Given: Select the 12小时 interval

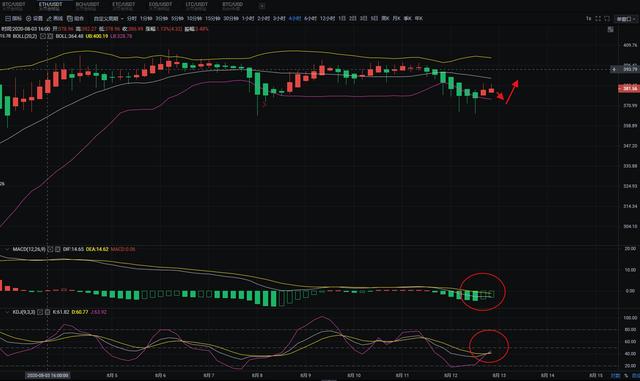Looking at the screenshot, I should coord(327,18).
